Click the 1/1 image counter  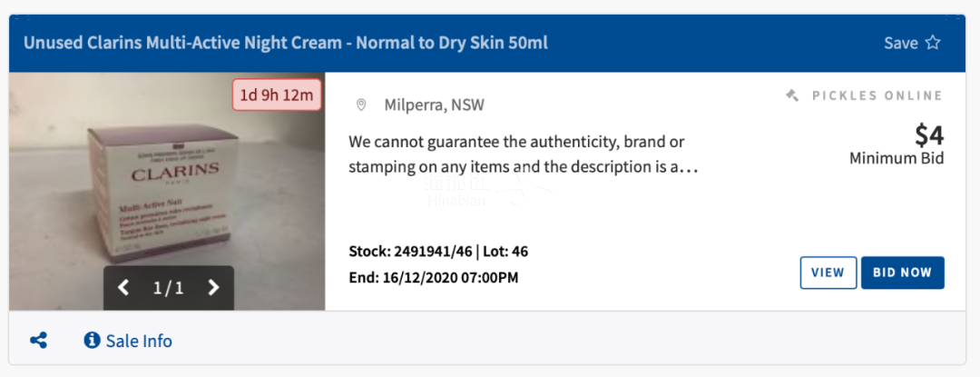tap(169, 288)
